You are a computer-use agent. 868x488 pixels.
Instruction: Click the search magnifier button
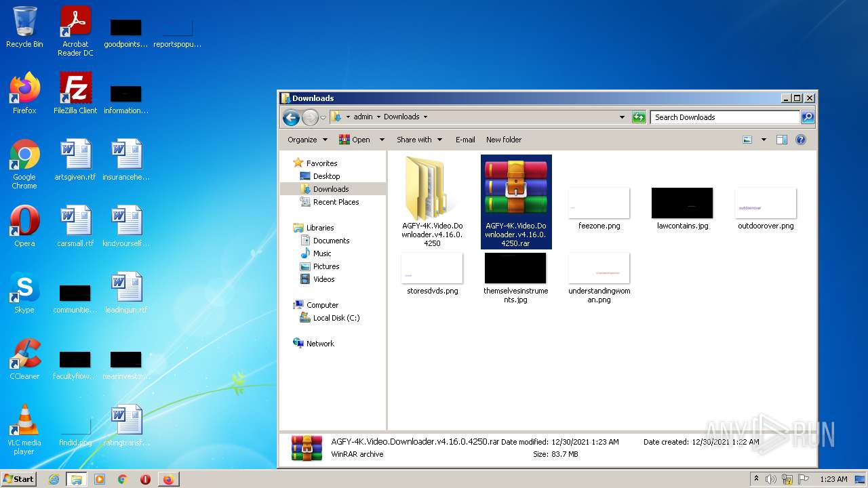coord(807,117)
